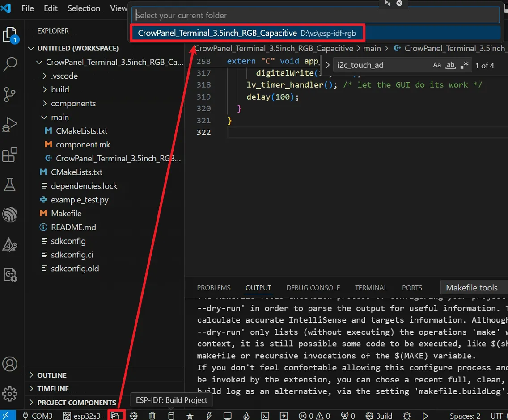The width and height of the screenshot is (508, 420).
Task: Open the Run and Debug view
Action: 10,124
